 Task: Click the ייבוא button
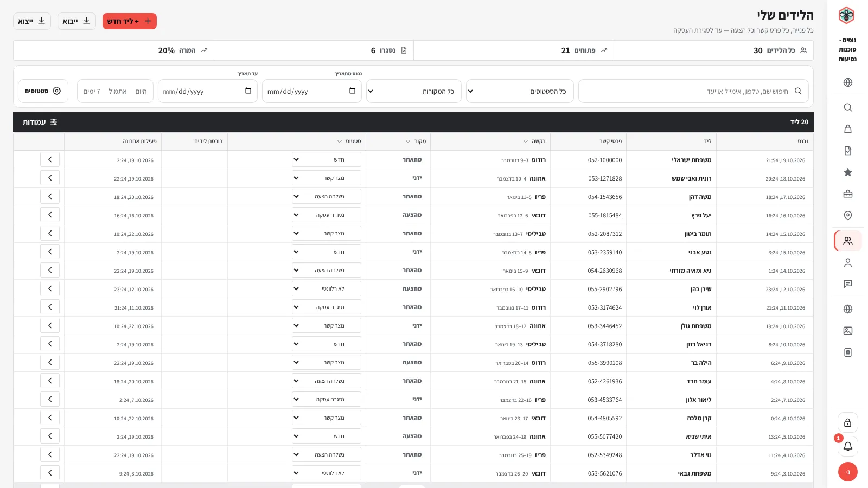[x=76, y=21]
